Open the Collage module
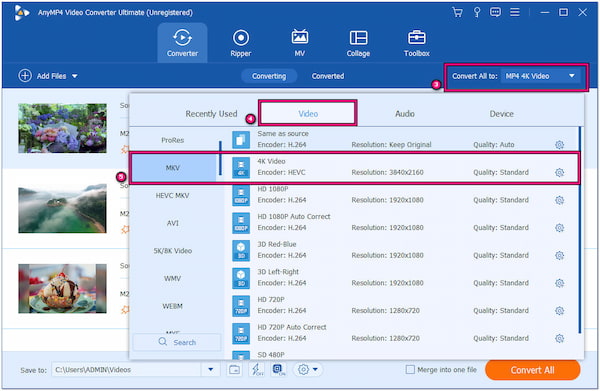The height and width of the screenshot is (391, 600). (358, 43)
